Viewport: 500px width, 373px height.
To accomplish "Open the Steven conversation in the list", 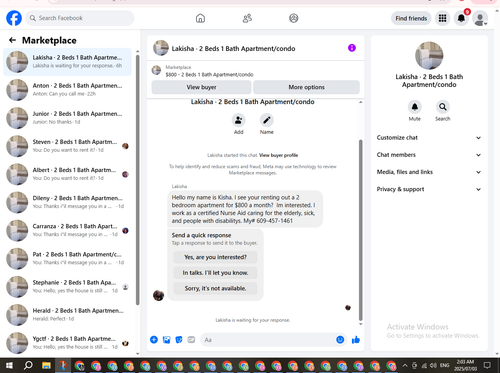I will click(68, 146).
